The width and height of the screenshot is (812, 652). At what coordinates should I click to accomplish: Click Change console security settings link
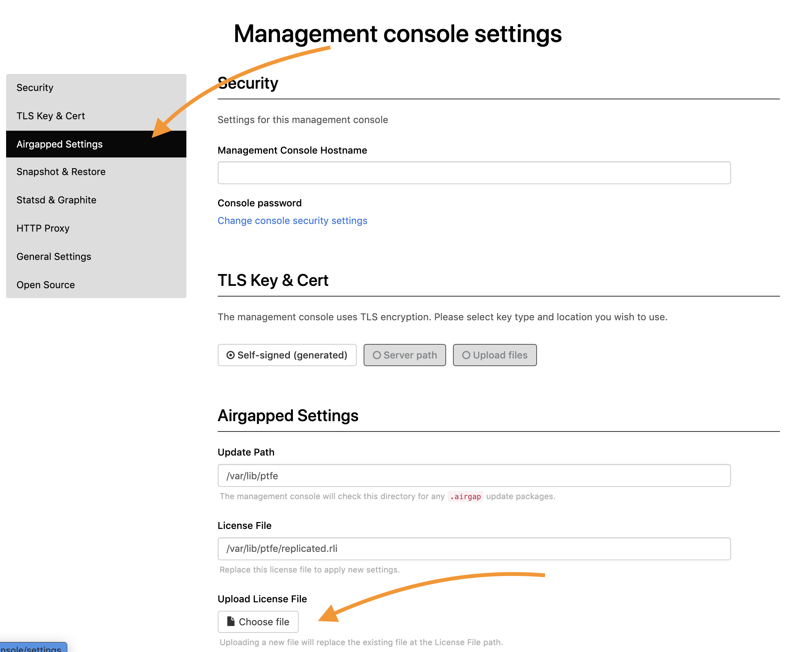tap(292, 221)
